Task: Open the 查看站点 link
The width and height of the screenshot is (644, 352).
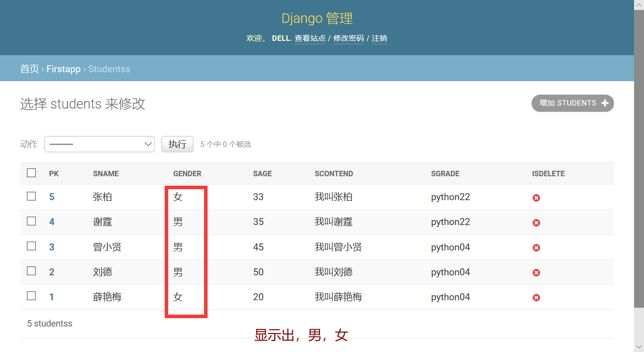Action: pyautogui.click(x=310, y=38)
